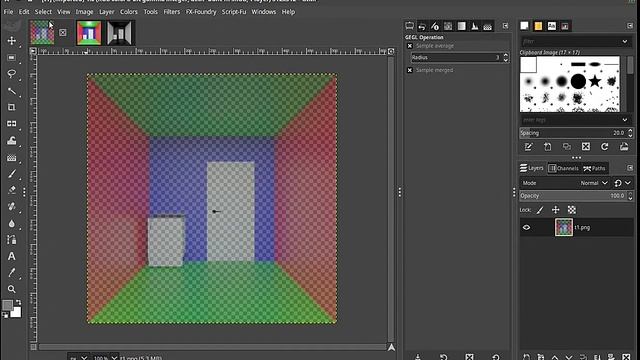The height and width of the screenshot is (360, 640).
Task: Click the Spacing slider
Action: pos(573,133)
